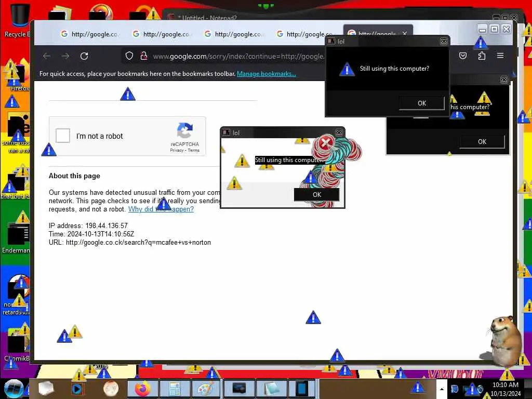
Task: Open the media player taskbar icon
Action: coord(77,389)
